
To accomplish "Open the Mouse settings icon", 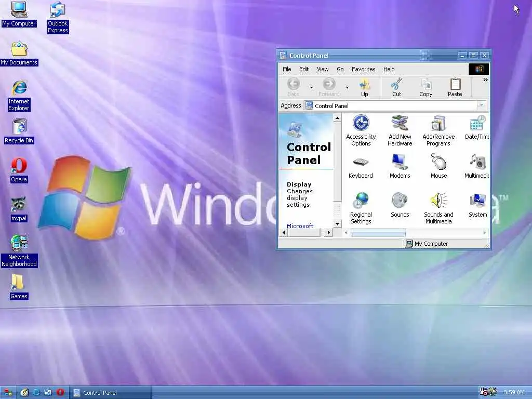I will click(438, 167).
